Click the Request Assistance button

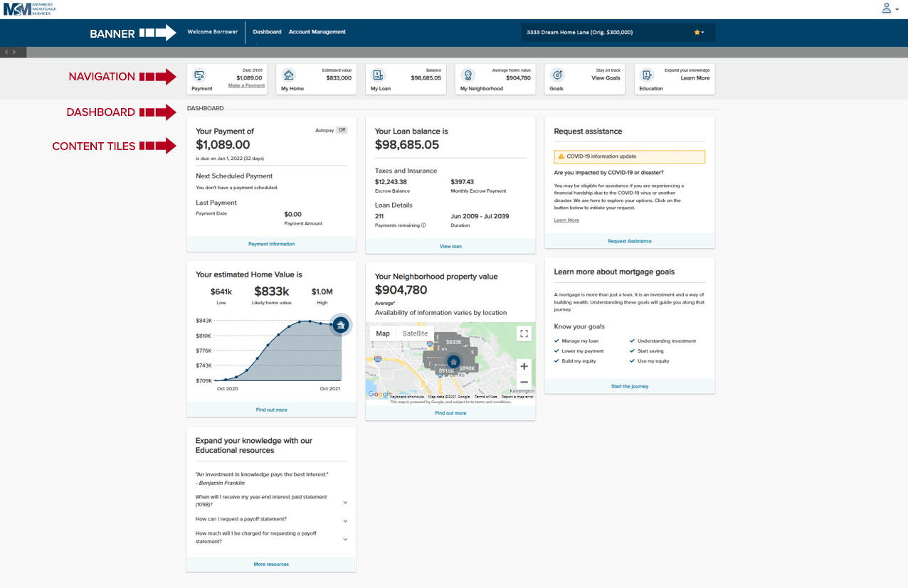pyautogui.click(x=629, y=241)
